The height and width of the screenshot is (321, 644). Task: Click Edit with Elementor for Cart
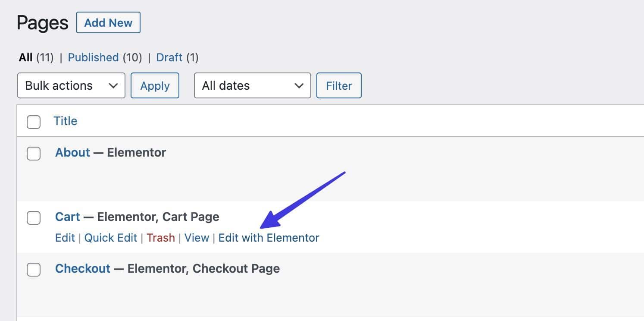[x=269, y=238]
